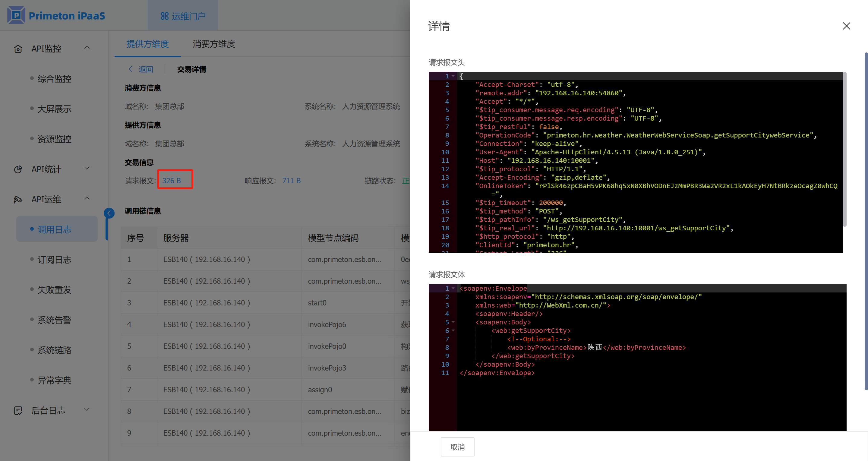Expand the API统计 menu chevron

(87, 168)
